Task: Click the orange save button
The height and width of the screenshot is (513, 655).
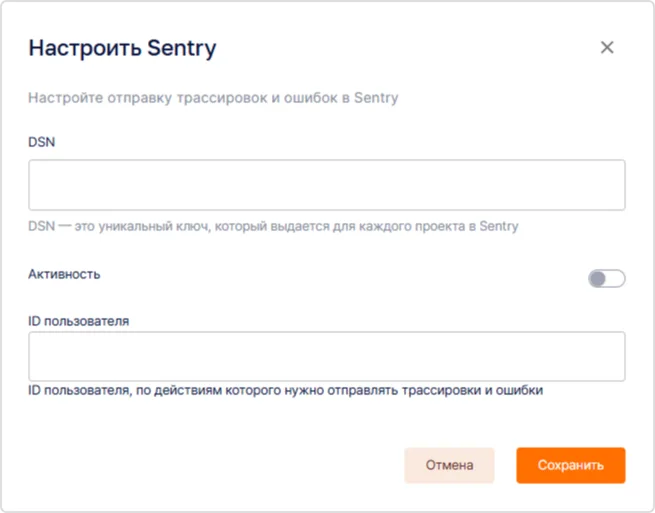Action: [570, 465]
